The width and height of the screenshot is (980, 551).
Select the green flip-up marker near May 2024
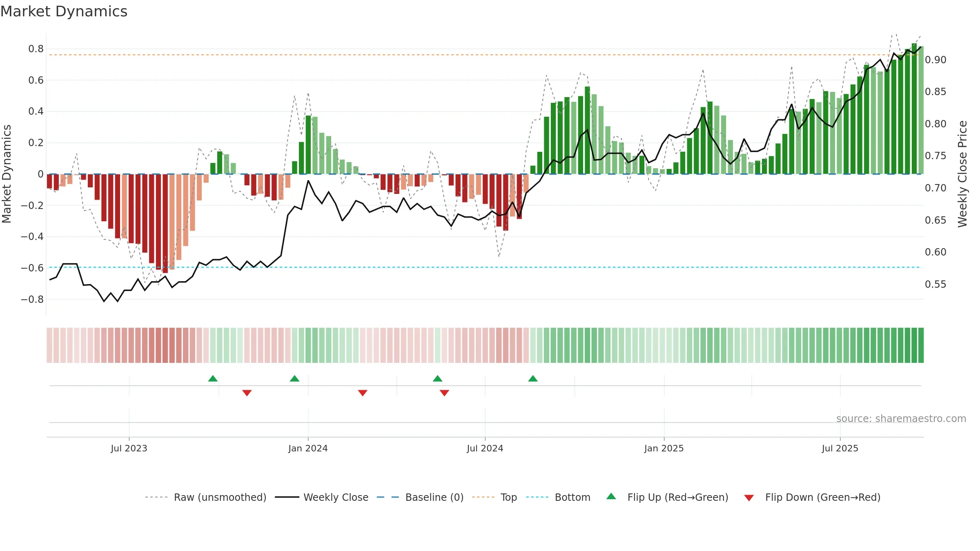(438, 378)
